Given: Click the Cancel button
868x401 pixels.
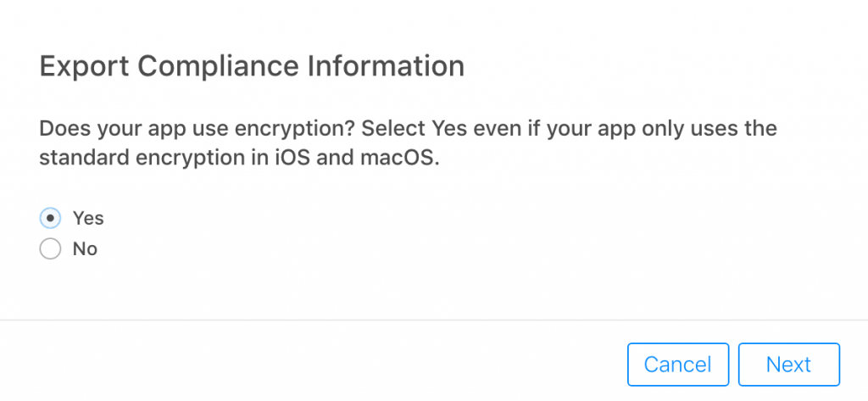Looking at the screenshot, I should (x=678, y=365).
